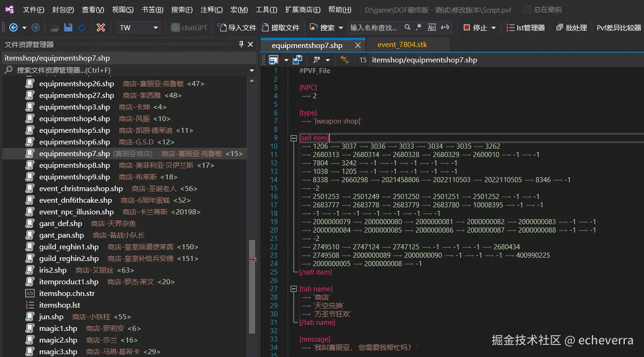Click the open folder toolbar icon
Image resolution: width=644 pixels, height=357 pixels.
[x=55, y=27]
